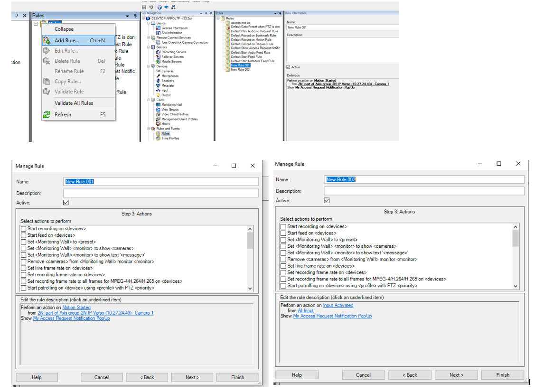This screenshot has width=544, height=392.
Task: Check 'Start feed on <devices>' in right dialog
Action: click(x=283, y=233)
